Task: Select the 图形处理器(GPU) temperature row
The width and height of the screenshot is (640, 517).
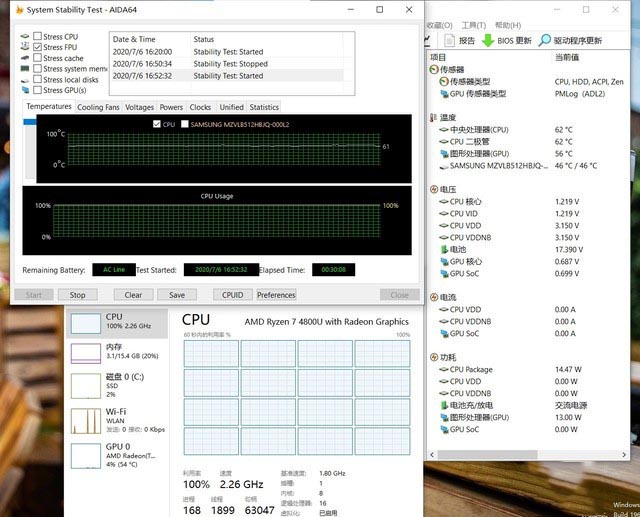Action: pyautogui.click(x=529, y=154)
